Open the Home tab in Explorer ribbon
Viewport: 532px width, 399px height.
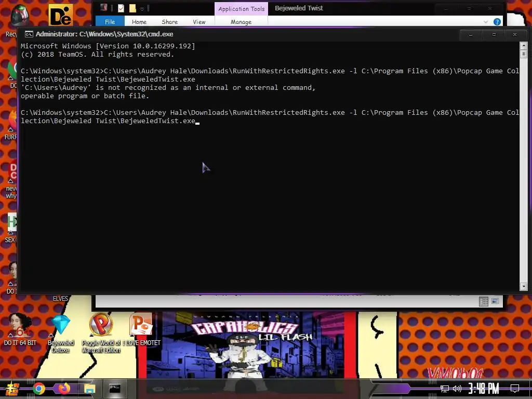tap(139, 22)
